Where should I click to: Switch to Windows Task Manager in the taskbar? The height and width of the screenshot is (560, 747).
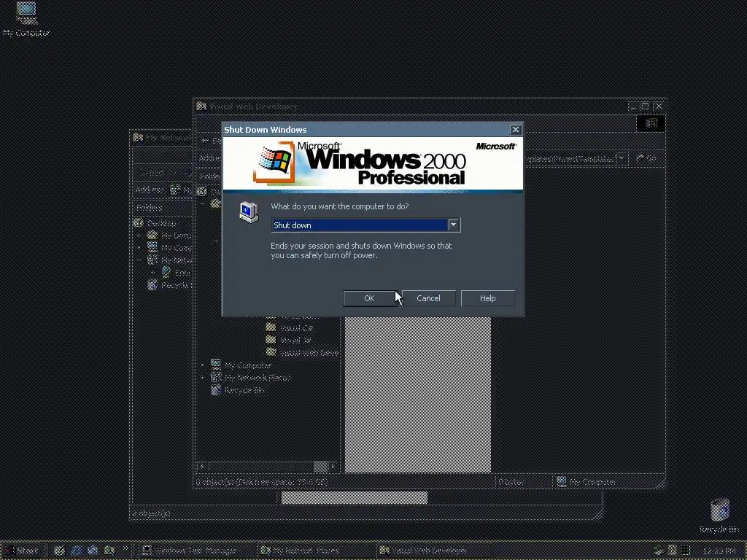pyautogui.click(x=196, y=551)
